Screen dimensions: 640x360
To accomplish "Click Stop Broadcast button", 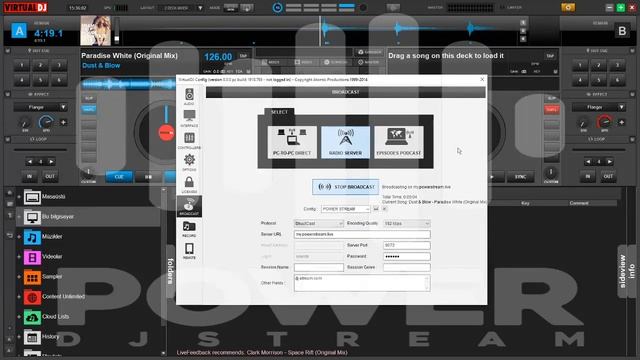I will (x=345, y=187).
